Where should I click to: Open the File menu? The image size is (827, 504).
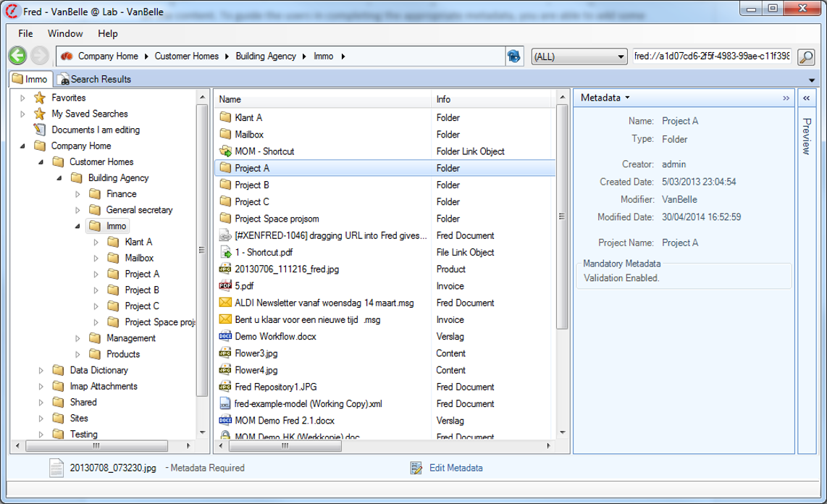point(25,33)
